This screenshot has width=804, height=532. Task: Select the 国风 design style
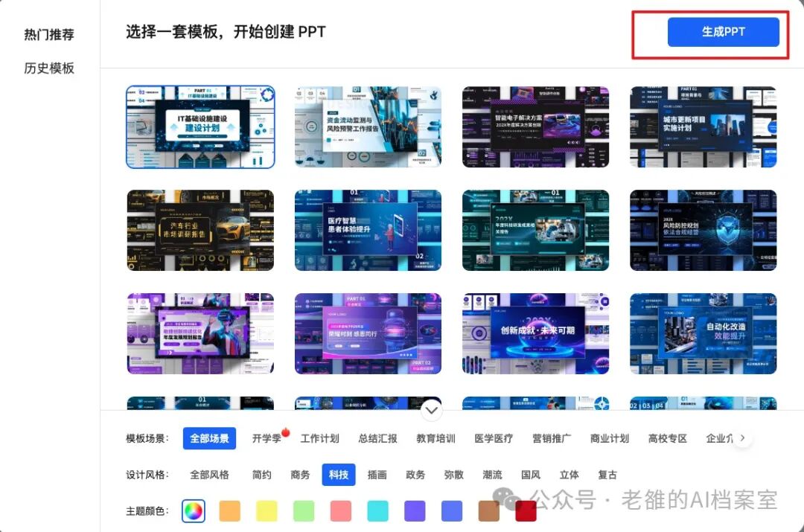pyautogui.click(x=531, y=475)
